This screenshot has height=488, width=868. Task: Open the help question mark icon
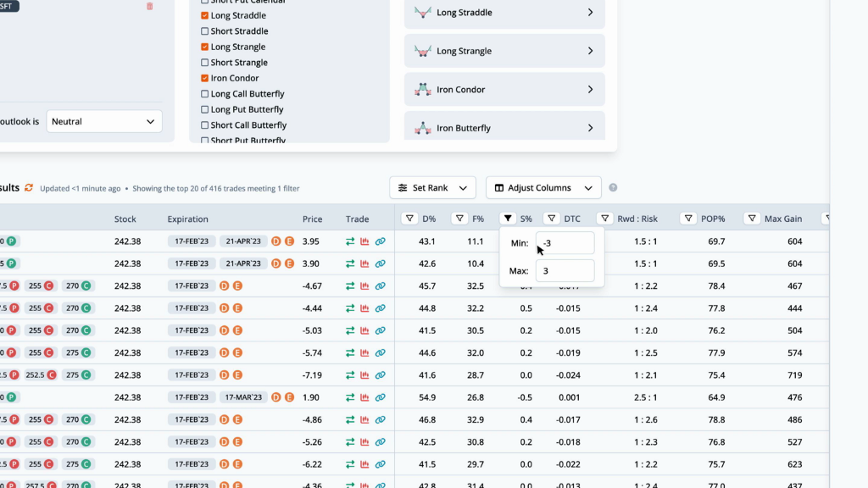coord(613,187)
